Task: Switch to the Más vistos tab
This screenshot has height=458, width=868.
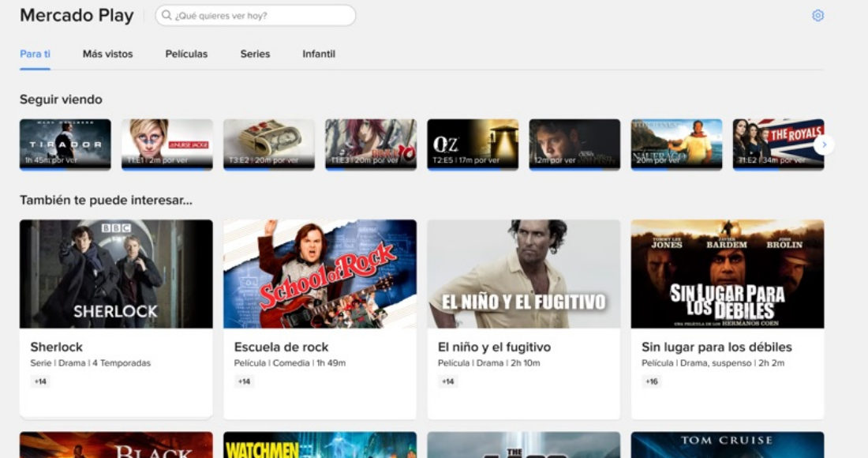Action: (107, 54)
